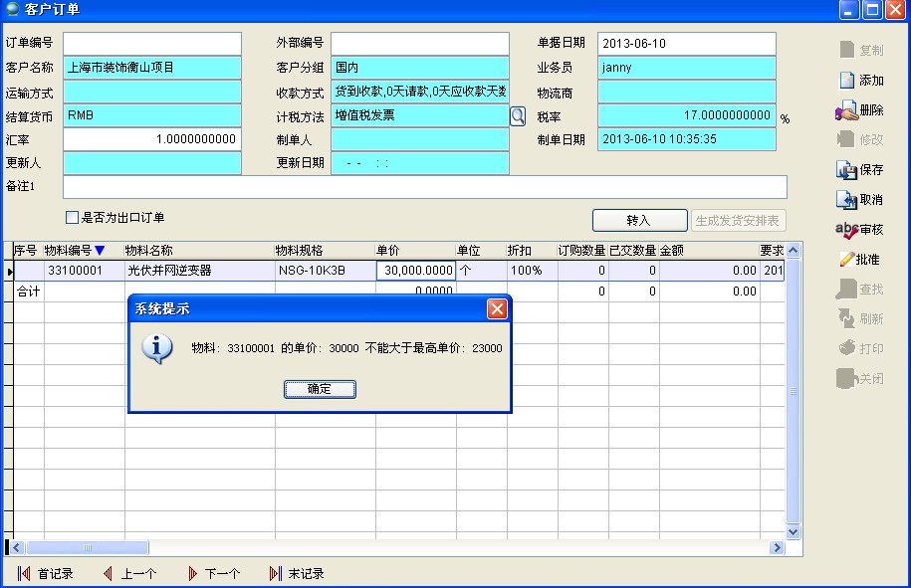
Task: Open the 客户分组 field showing 国内
Action: coord(418,67)
